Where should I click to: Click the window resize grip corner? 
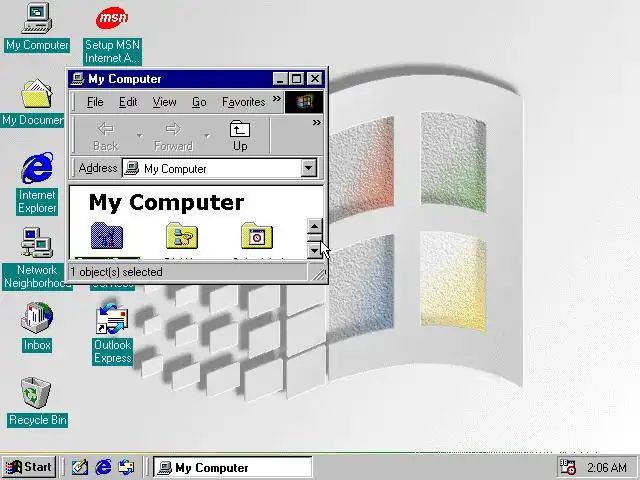click(x=319, y=273)
